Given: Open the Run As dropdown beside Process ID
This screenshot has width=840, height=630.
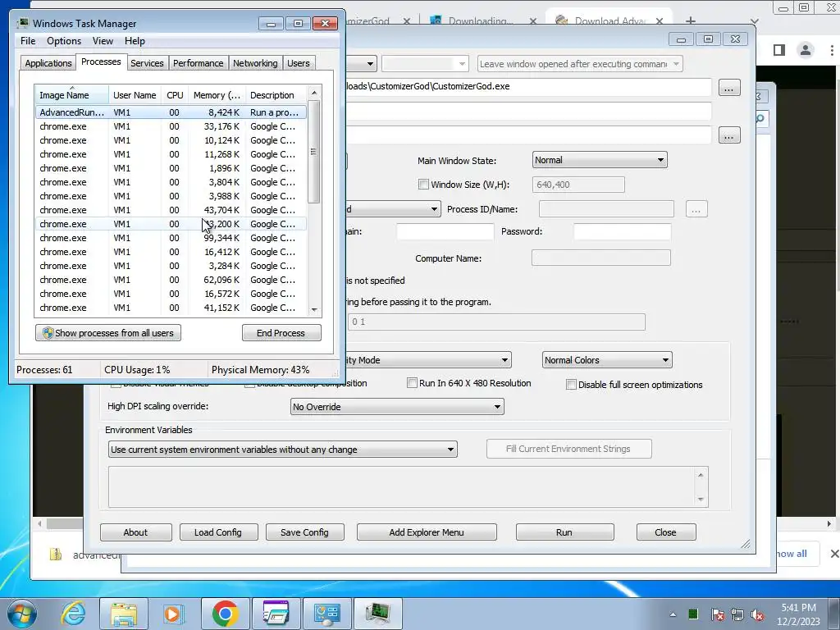Looking at the screenshot, I should (x=393, y=209).
